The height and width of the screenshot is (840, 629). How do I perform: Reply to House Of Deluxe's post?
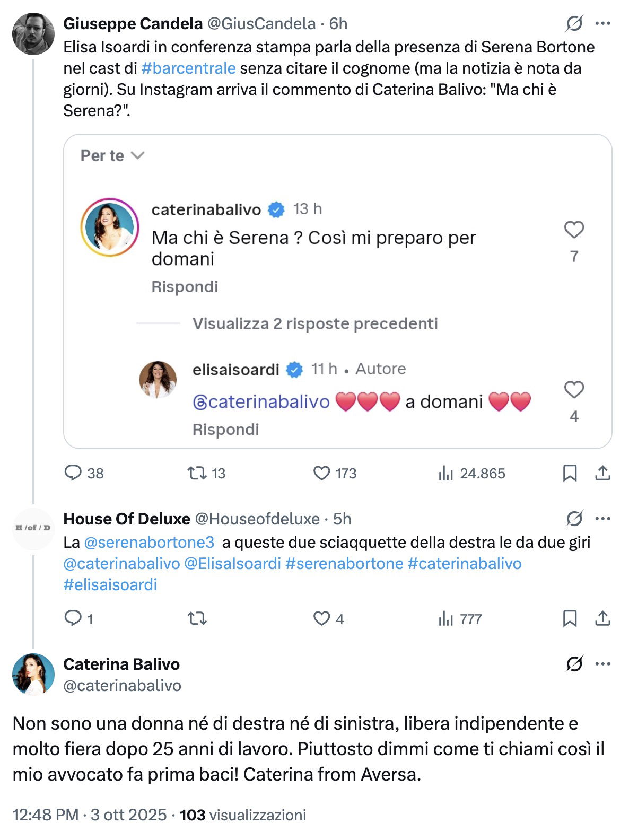click(x=73, y=618)
